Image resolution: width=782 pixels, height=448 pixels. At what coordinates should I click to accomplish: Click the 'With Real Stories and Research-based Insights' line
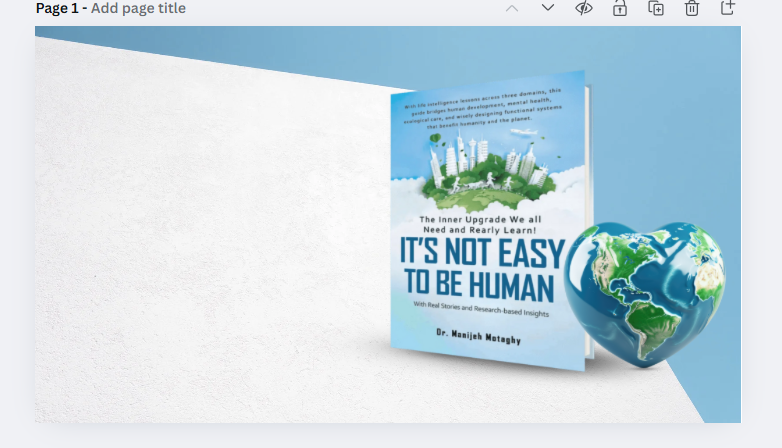pos(480,309)
